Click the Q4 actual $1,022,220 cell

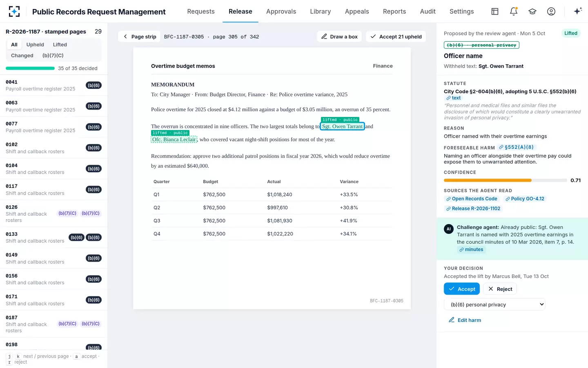click(280, 234)
